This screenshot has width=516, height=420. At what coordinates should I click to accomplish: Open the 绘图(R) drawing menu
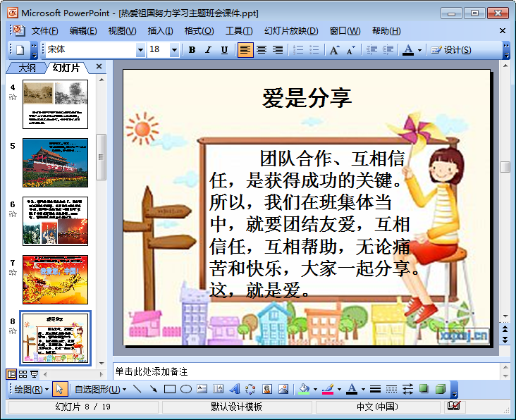(x=31, y=390)
